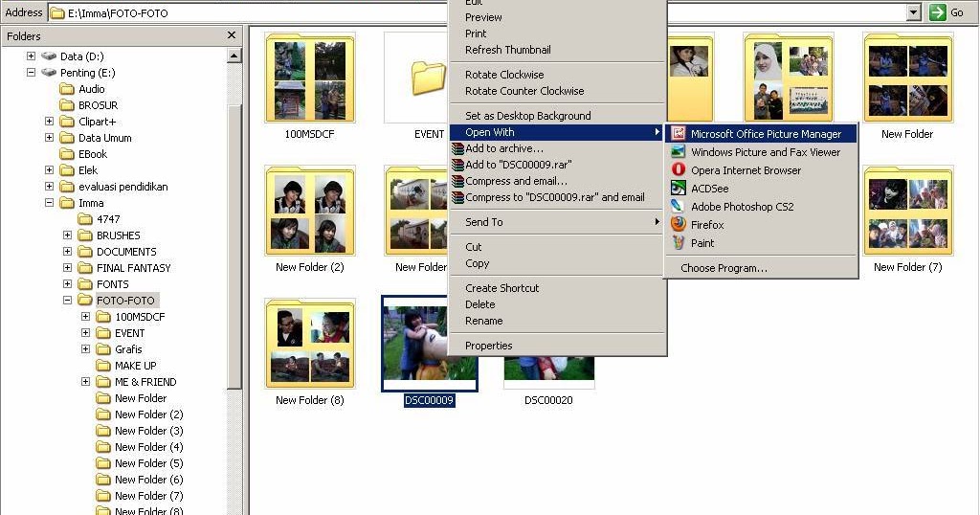The height and width of the screenshot is (515, 980).
Task: Close the Folders pane with X
Action: click(x=232, y=35)
